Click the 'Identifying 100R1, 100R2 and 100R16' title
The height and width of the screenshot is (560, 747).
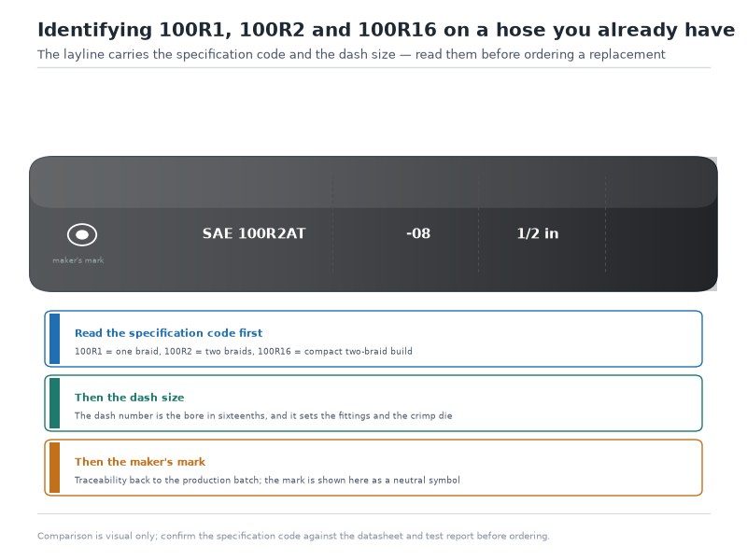(387, 30)
